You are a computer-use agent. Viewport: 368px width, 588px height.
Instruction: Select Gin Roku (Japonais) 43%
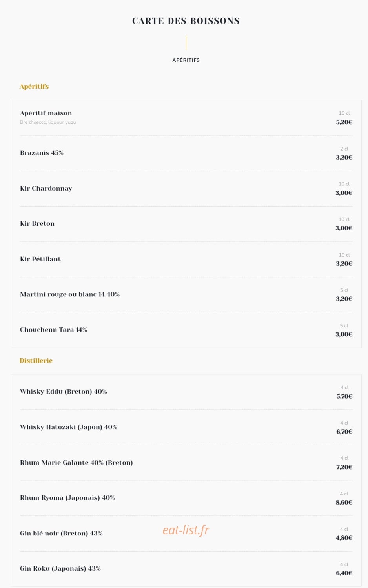[x=60, y=568]
